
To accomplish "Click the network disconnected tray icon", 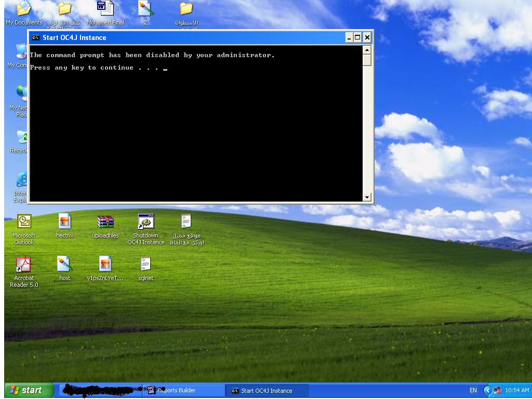I will coord(497,391).
